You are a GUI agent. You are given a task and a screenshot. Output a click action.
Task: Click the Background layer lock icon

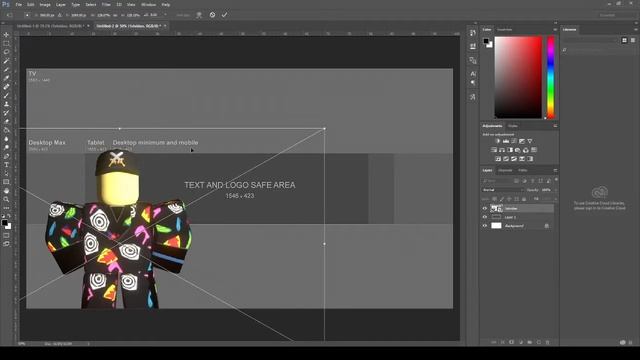547,226
